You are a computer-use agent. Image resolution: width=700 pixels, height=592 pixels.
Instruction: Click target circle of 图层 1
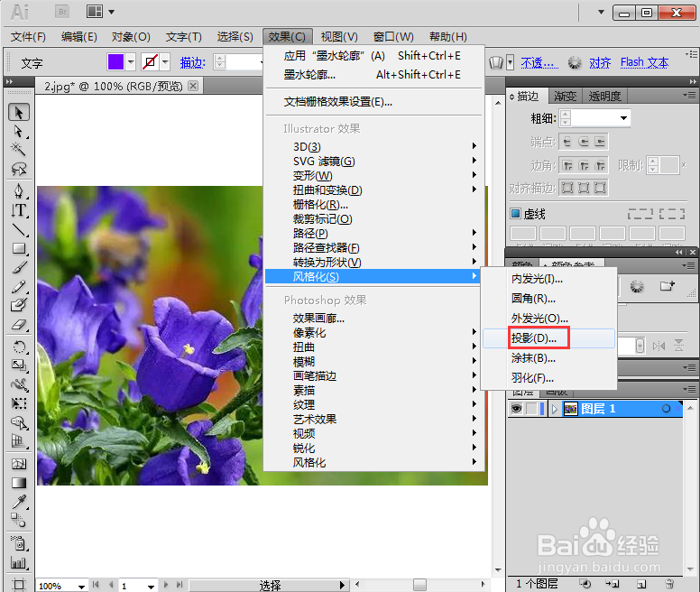pos(666,409)
